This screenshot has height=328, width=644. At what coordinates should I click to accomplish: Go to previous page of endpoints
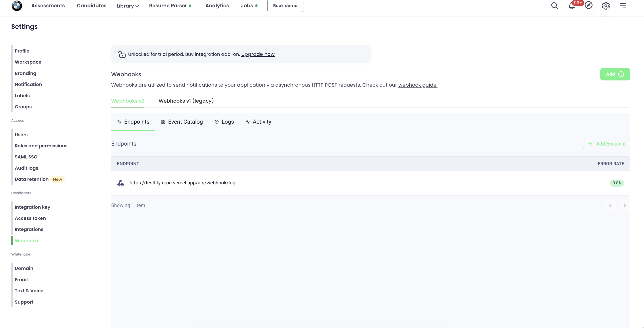[610, 205]
